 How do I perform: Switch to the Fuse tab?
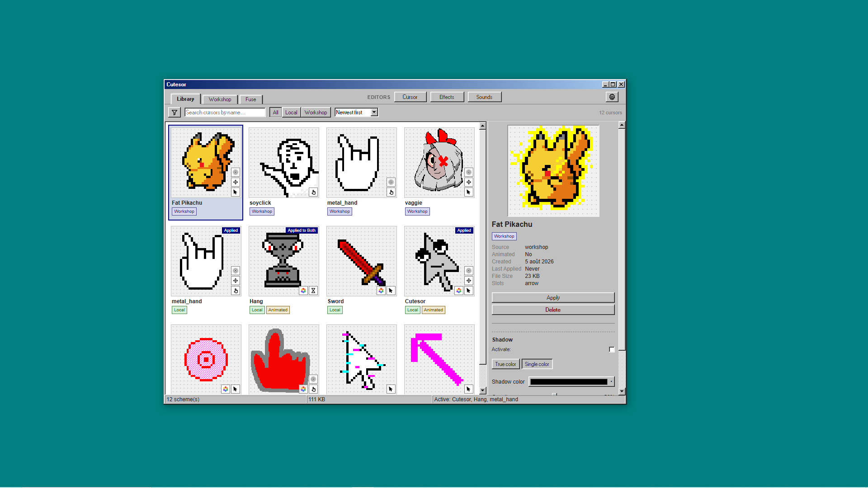tap(251, 99)
